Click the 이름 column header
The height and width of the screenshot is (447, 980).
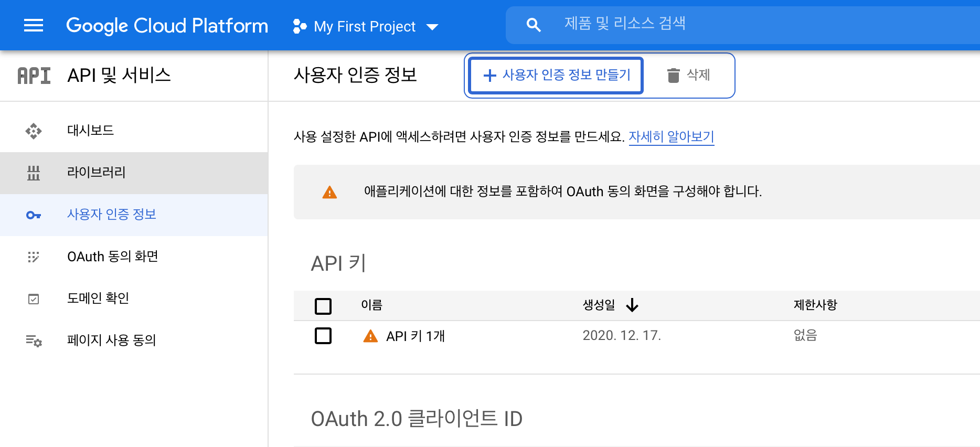pos(371,305)
